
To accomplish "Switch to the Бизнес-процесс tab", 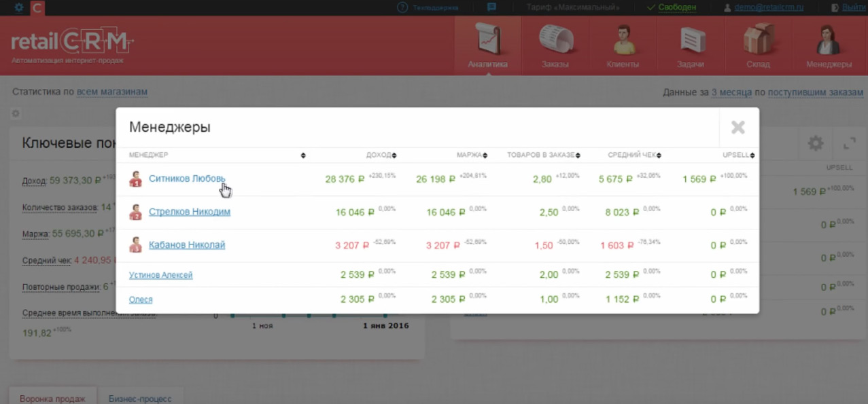I will (x=140, y=399).
